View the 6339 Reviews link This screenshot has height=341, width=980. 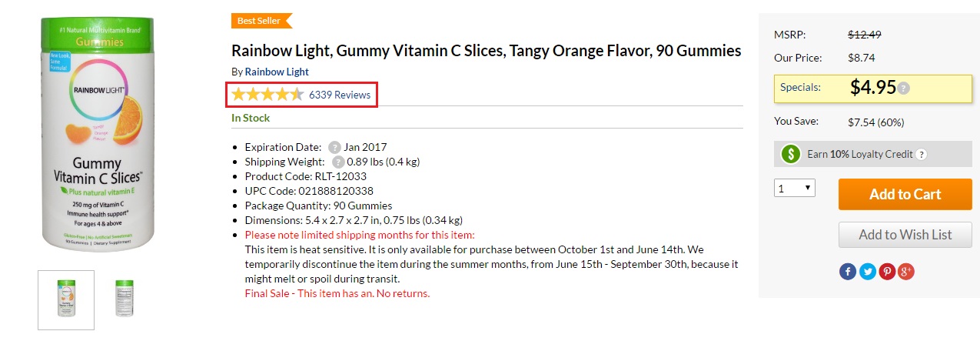pyautogui.click(x=340, y=95)
